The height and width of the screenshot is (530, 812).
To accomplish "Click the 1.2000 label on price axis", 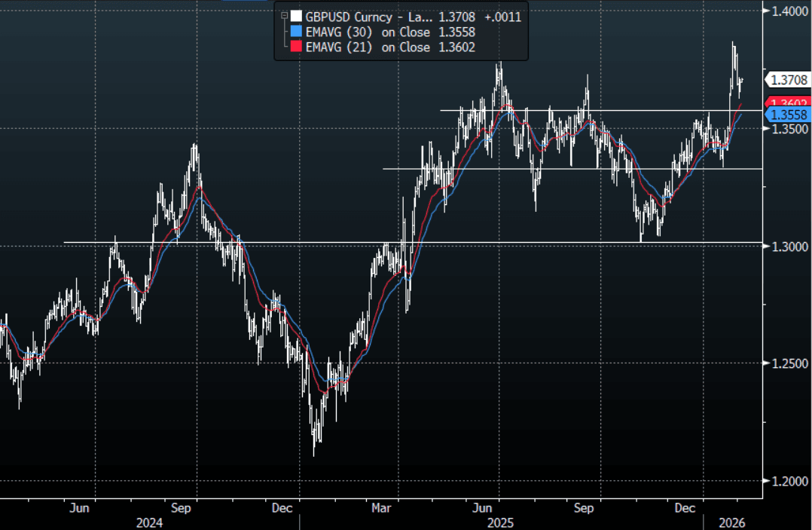I will click(789, 482).
